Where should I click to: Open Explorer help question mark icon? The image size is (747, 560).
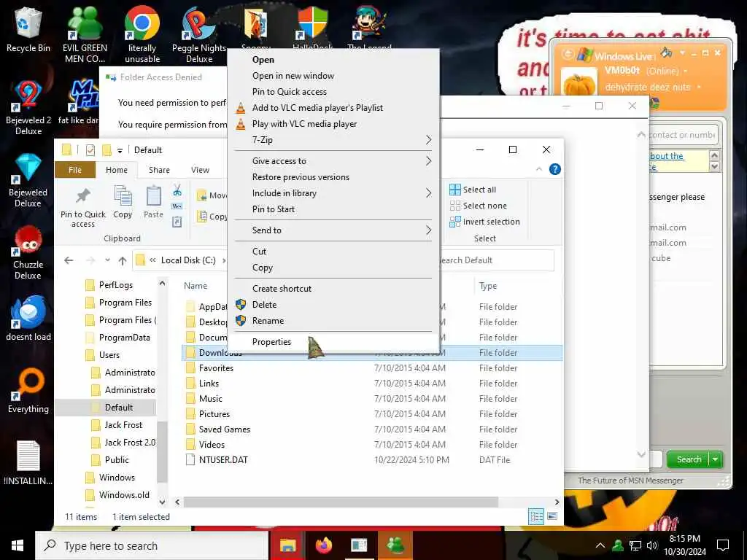coord(555,169)
